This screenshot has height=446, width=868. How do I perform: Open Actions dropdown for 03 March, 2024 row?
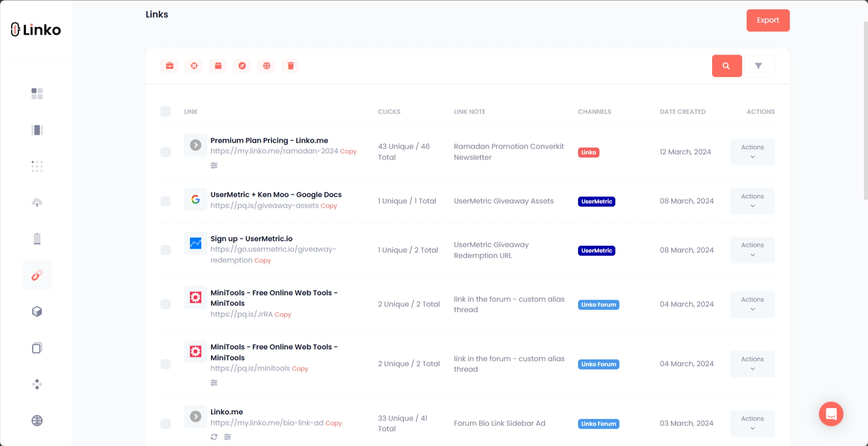coord(753,423)
